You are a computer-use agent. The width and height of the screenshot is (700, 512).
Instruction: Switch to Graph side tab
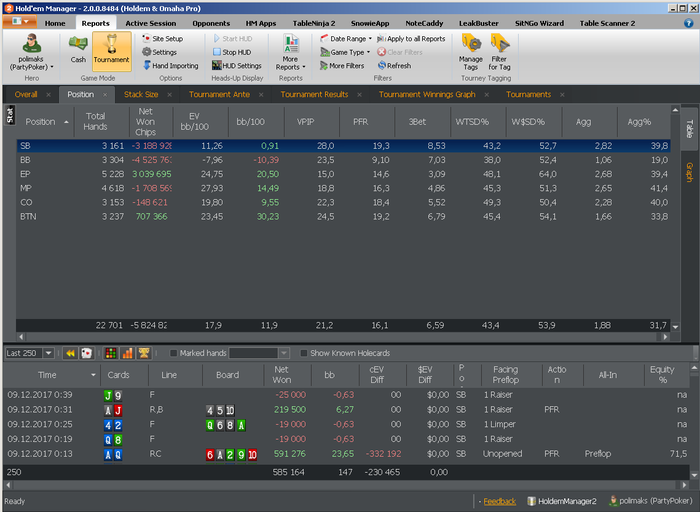click(x=689, y=172)
